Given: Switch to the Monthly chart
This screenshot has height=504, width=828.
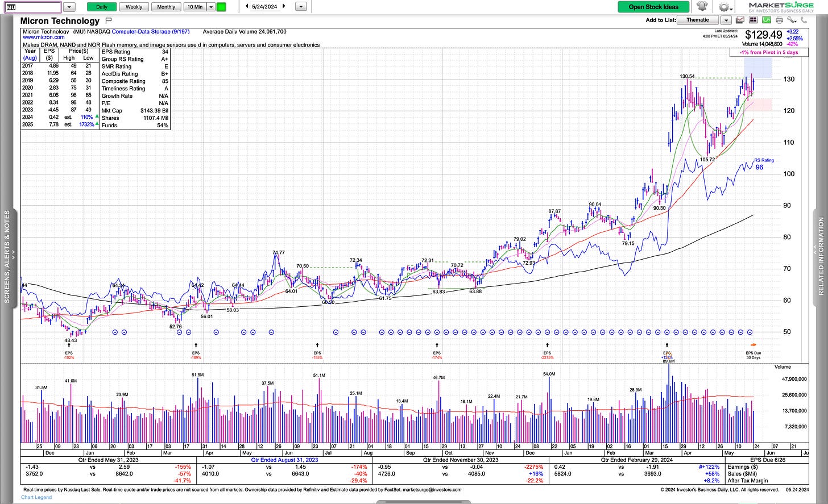Looking at the screenshot, I should (166, 7).
